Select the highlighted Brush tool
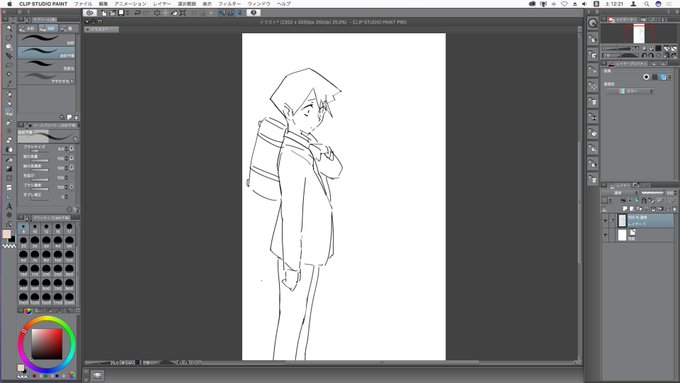Screen dimensions: 680x383 (9, 112)
